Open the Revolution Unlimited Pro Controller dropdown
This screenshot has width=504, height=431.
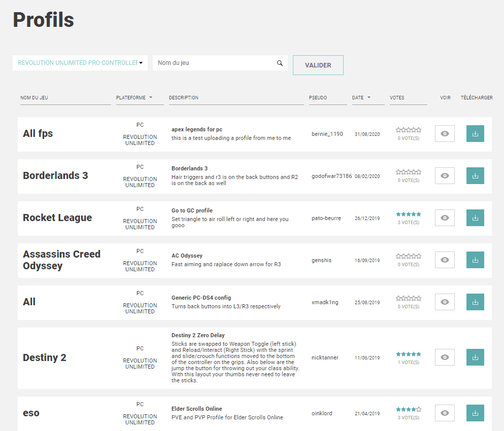point(80,63)
